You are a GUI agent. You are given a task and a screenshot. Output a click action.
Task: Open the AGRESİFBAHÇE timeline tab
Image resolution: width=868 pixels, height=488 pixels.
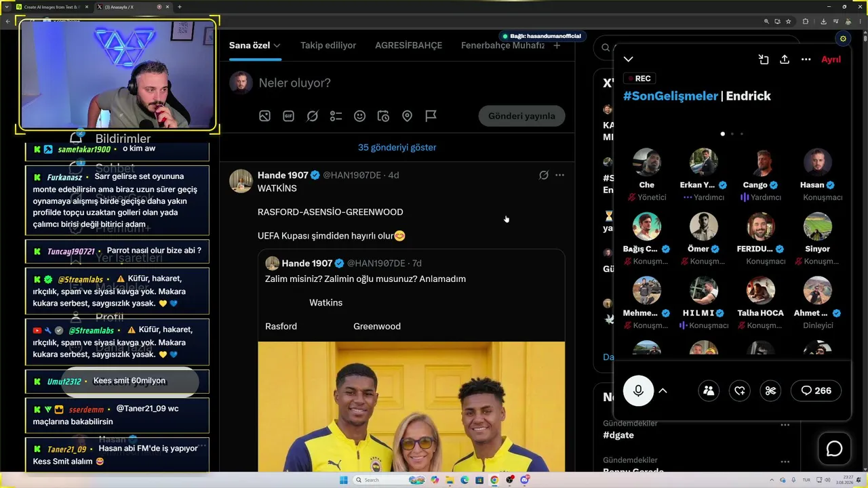point(408,45)
